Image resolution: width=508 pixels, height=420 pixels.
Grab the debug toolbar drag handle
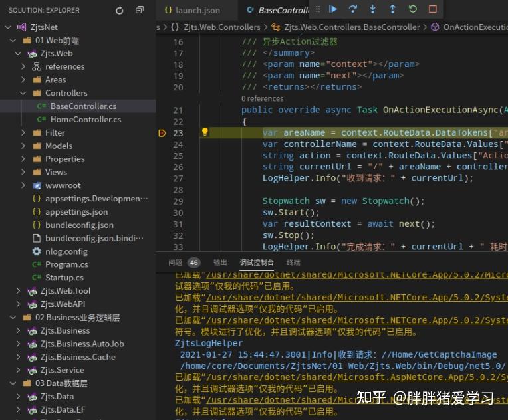318,9
